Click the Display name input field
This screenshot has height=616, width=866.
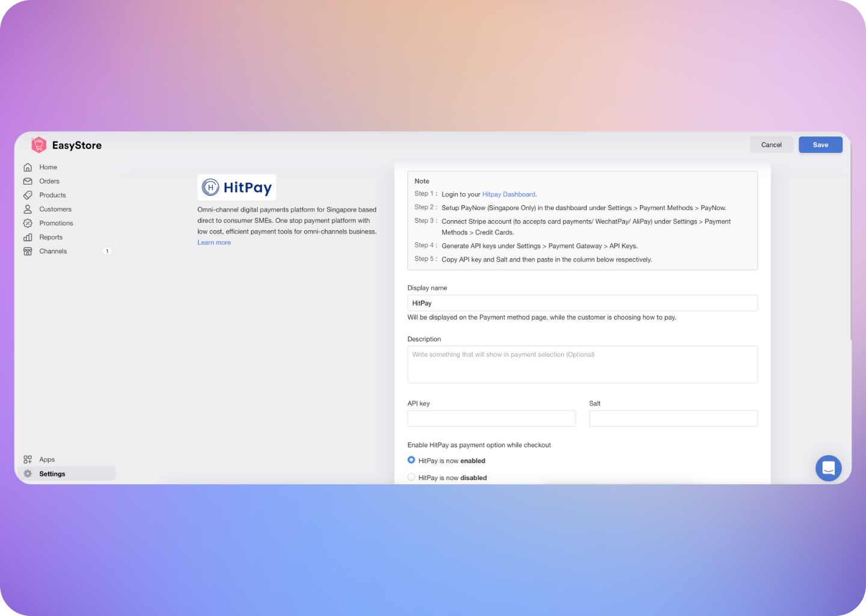(583, 303)
